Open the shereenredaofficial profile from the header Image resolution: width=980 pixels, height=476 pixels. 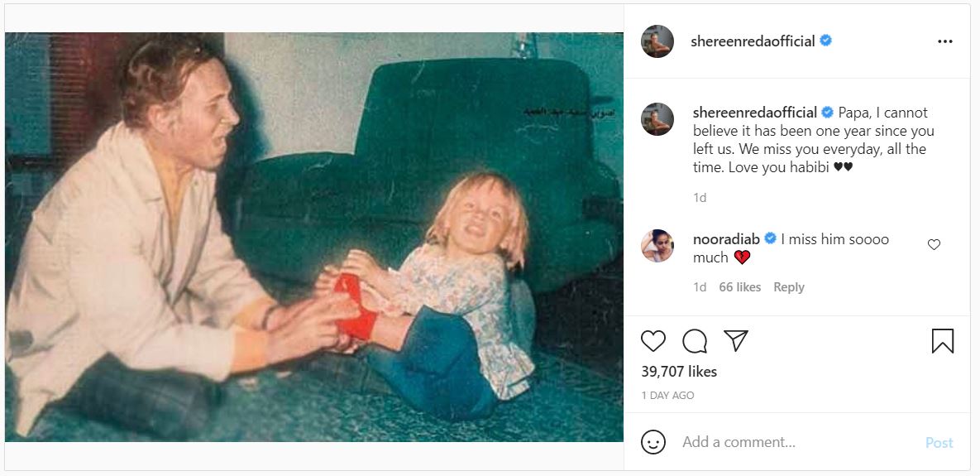point(753,41)
